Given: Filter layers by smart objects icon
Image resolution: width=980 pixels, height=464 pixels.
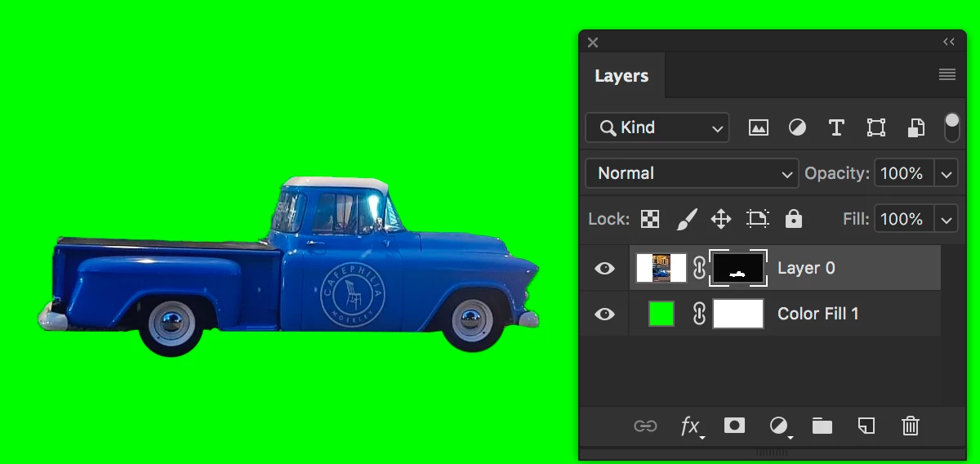Looking at the screenshot, I should (915, 128).
